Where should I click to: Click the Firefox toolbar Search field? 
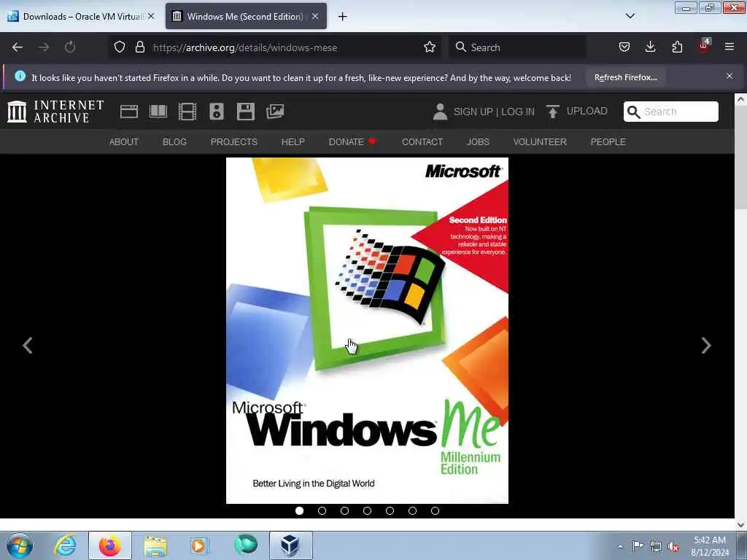[x=517, y=47]
